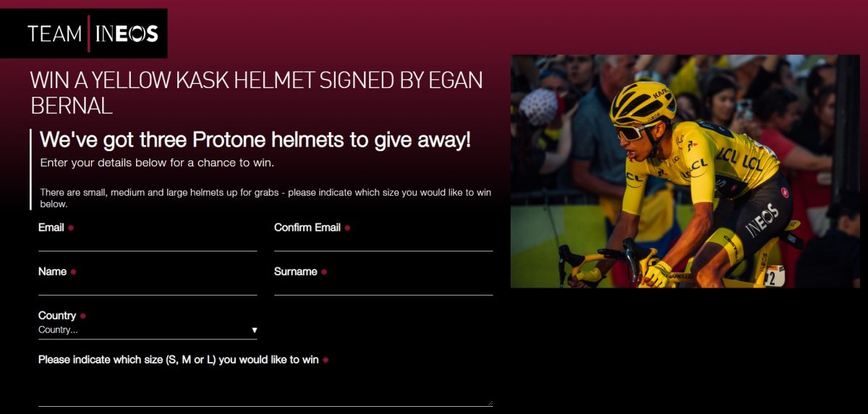Image resolution: width=868 pixels, height=414 pixels.
Task: Click into the Surname input field
Action: [383, 287]
